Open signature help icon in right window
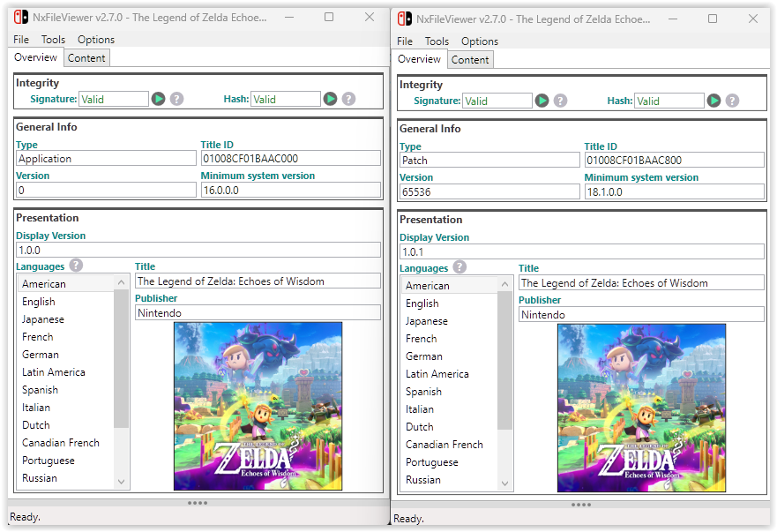The width and height of the screenshot is (777, 532). pos(560,101)
